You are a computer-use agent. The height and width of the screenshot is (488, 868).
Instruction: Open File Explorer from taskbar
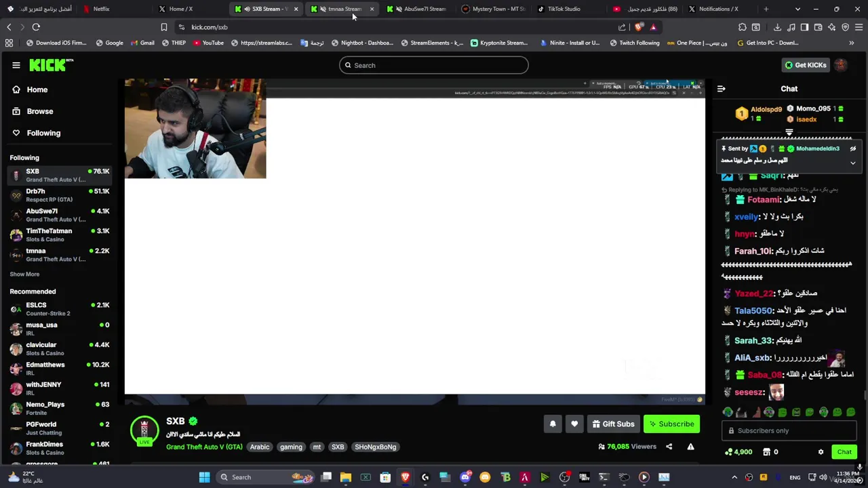tap(346, 477)
